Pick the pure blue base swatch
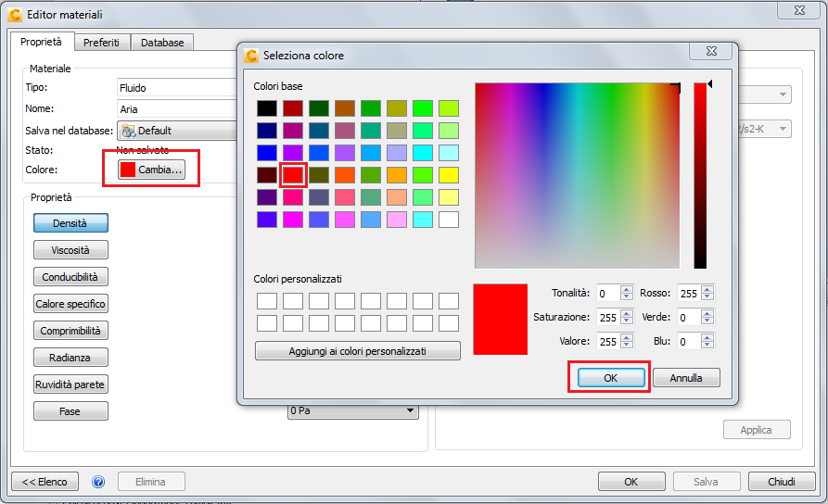 (x=267, y=153)
